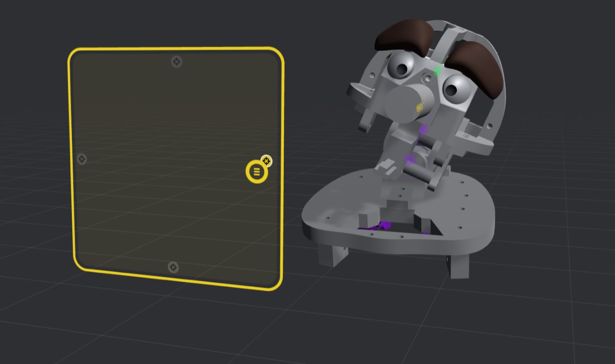This screenshot has height=364, width=615.
Task: Expand the circular menu button on the panel
Action: point(255,172)
